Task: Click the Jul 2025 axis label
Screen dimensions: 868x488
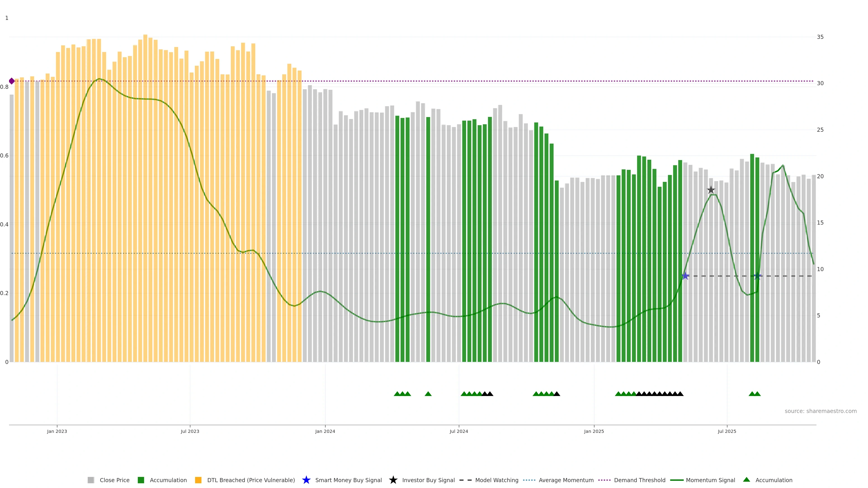Action: pyautogui.click(x=727, y=432)
